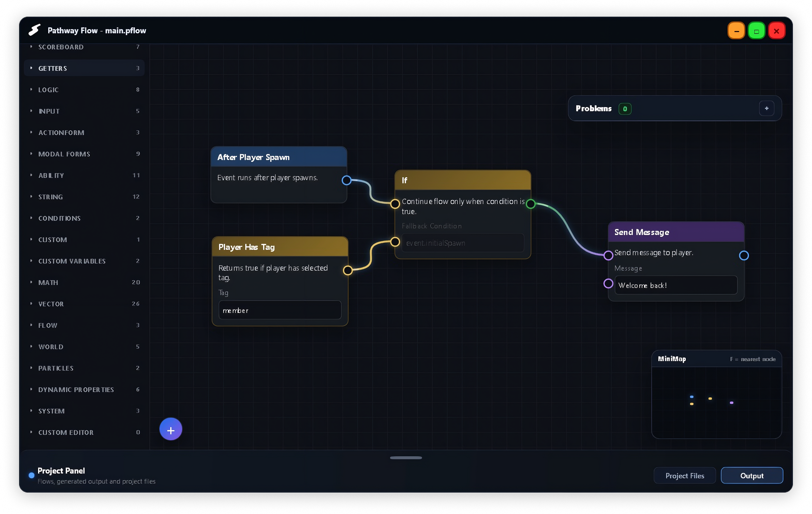Close the window with red button
The height and width of the screenshot is (514, 812).
tap(777, 31)
